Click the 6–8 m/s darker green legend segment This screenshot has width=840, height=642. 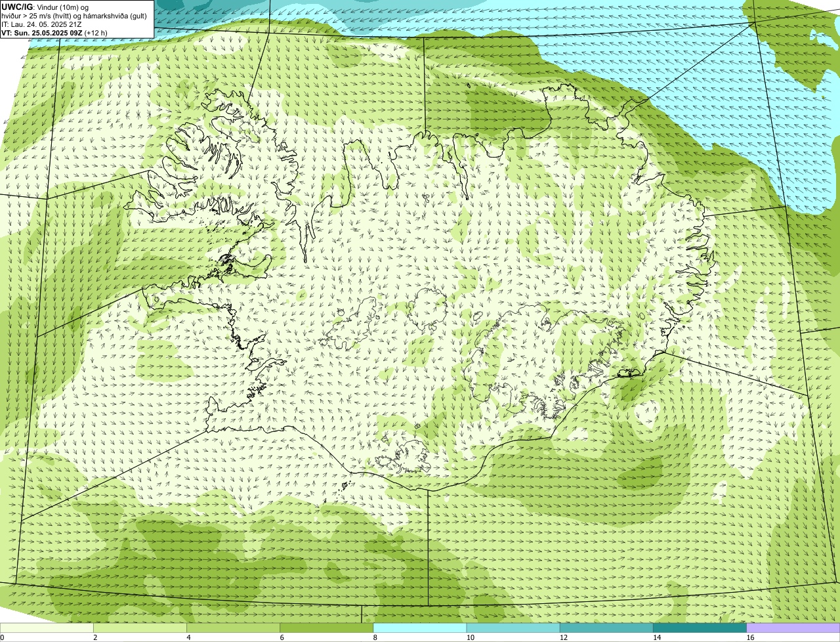[x=326, y=628]
